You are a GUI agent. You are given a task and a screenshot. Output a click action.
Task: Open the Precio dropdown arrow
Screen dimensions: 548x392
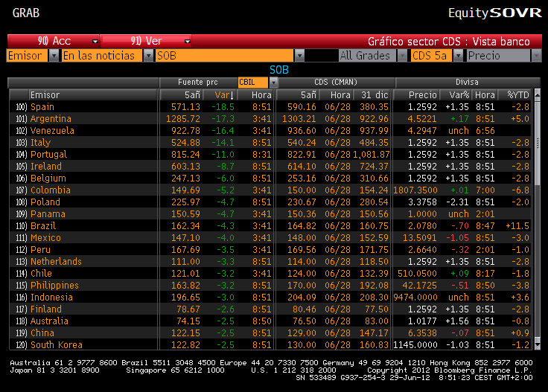point(536,56)
